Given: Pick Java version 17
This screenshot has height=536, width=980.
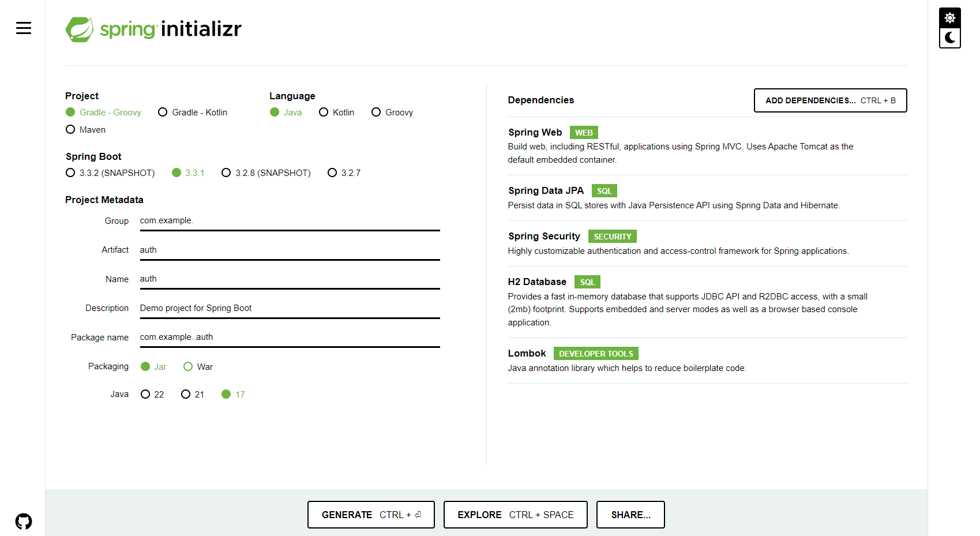Looking at the screenshot, I should [x=233, y=395].
